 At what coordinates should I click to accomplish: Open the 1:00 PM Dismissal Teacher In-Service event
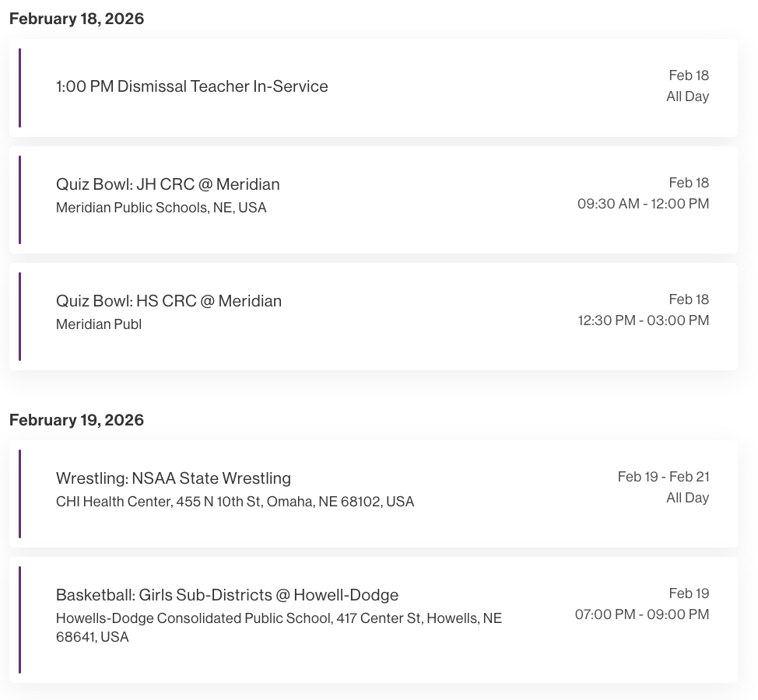(191, 86)
